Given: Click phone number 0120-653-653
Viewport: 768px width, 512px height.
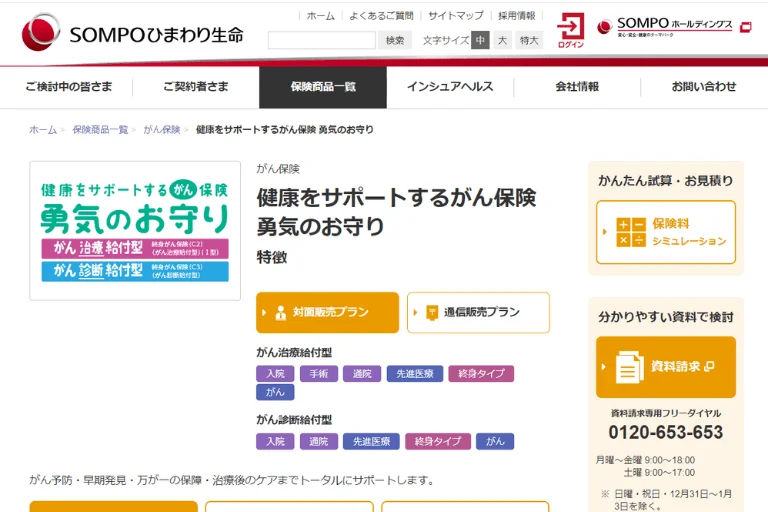Looking at the screenshot, I should 666,432.
